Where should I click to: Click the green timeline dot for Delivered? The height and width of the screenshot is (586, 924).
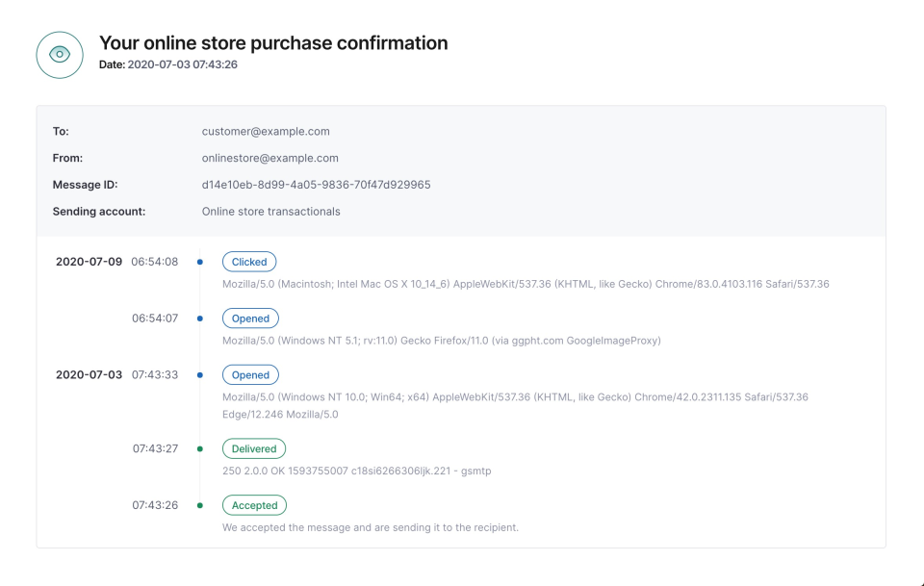(199, 448)
